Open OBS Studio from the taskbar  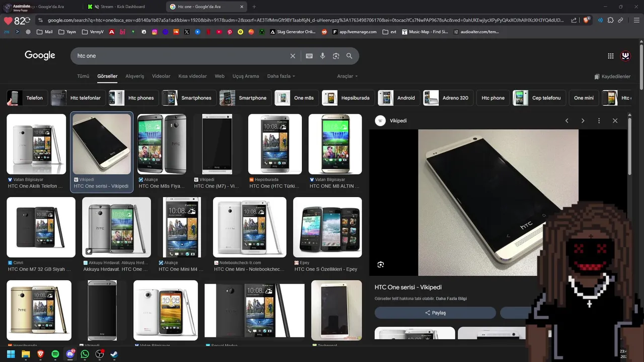click(x=100, y=354)
